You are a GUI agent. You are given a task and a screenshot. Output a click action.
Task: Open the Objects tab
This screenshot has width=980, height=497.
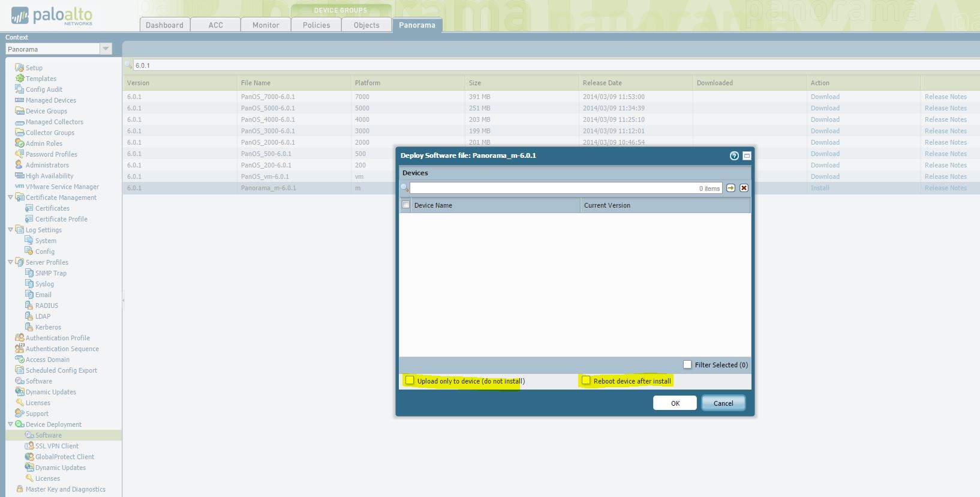click(x=366, y=25)
